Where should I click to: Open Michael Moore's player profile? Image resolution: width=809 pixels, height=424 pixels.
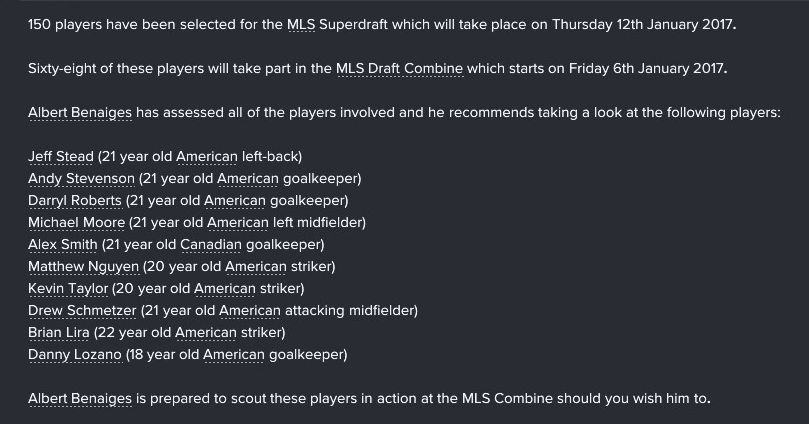76,223
